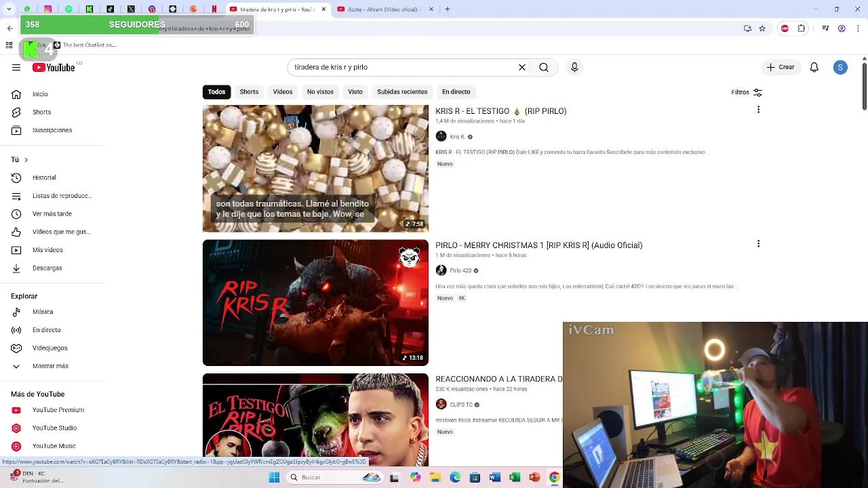Open Suscripciones in the sidebar
The image size is (868, 488).
[x=52, y=130]
